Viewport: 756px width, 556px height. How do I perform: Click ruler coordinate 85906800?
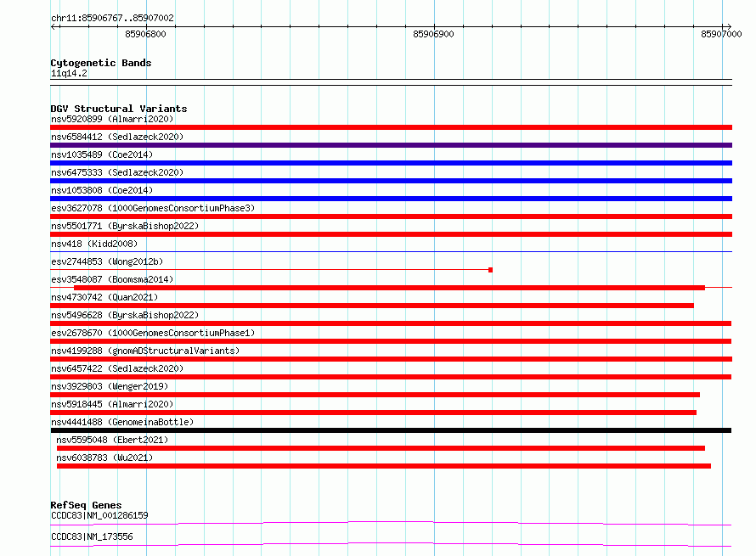pyautogui.click(x=145, y=34)
